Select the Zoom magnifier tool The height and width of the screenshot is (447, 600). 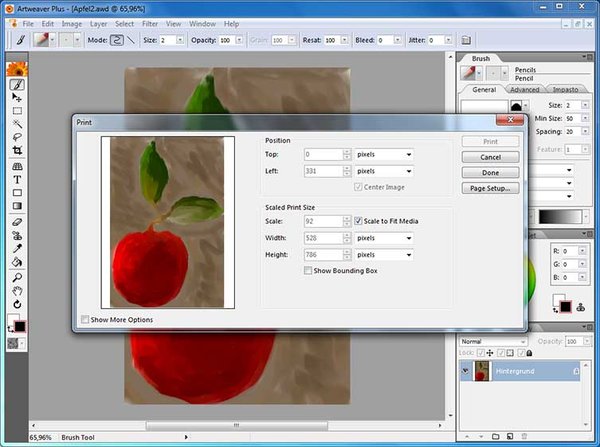click(x=17, y=276)
